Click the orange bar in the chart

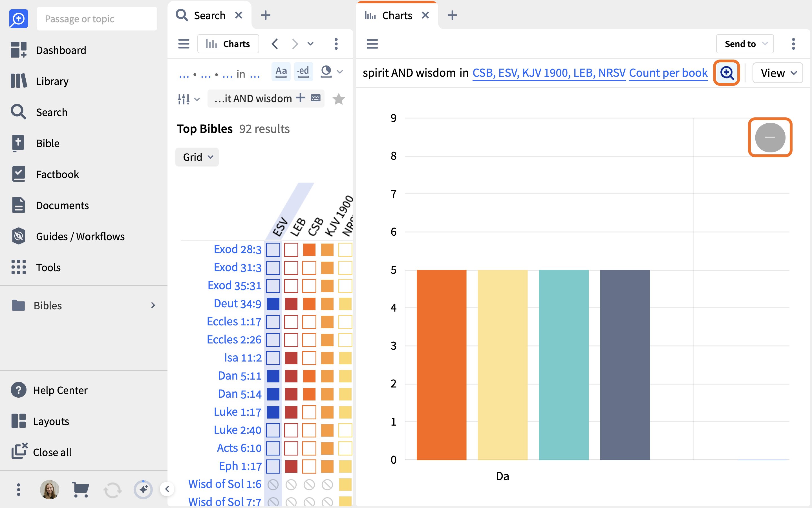[441, 365]
